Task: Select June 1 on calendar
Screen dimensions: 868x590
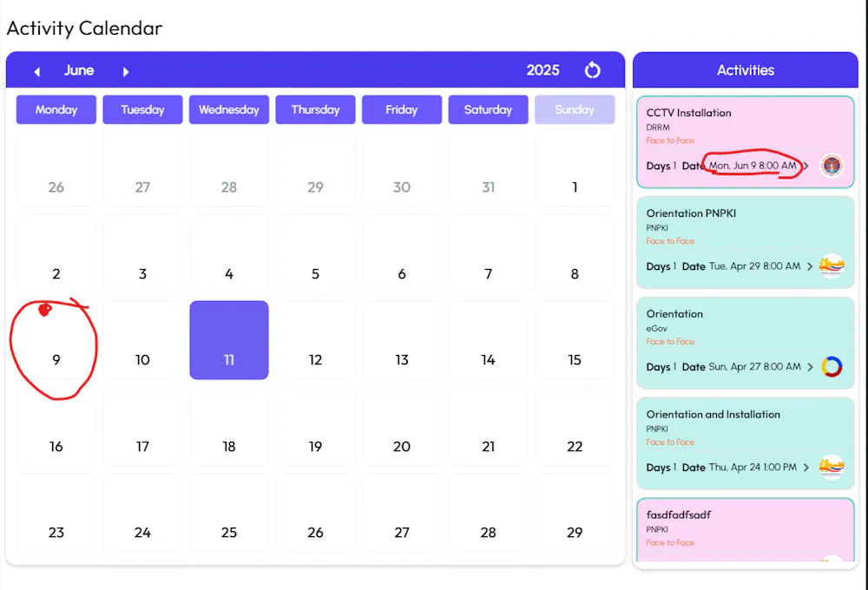Action: click(574, 167)
